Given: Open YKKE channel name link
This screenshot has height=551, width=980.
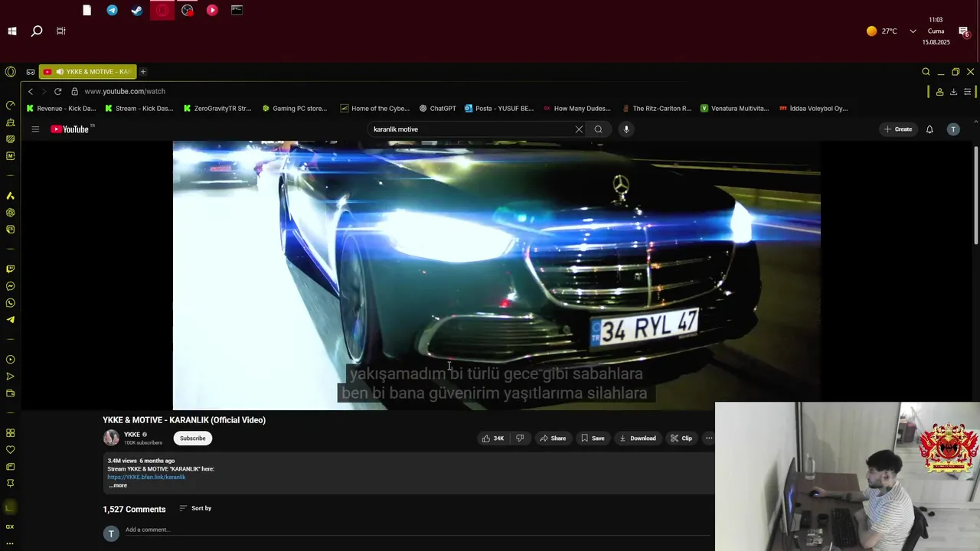Looking at the screenshot, I should pyautogui.click(x=132, y=435).
